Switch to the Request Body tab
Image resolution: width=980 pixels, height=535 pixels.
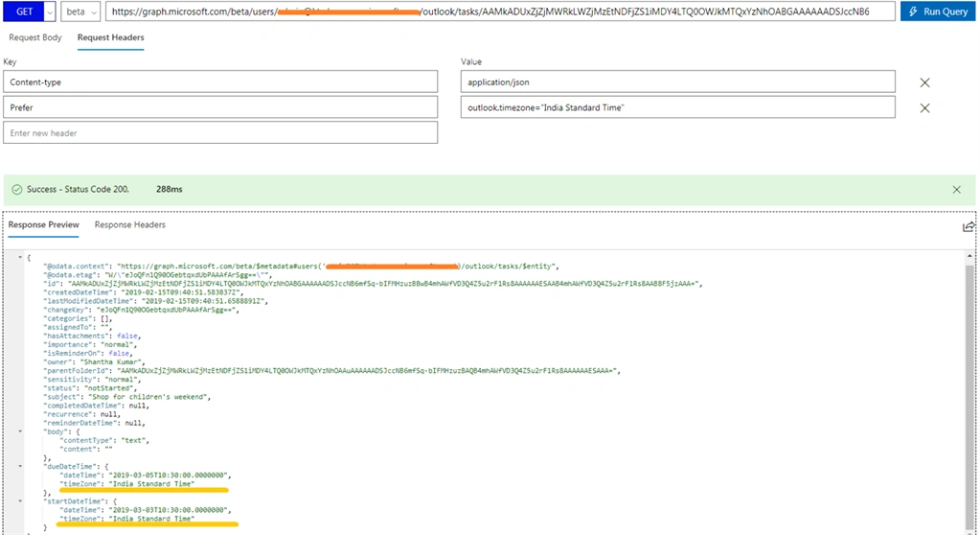coord(35,37)
